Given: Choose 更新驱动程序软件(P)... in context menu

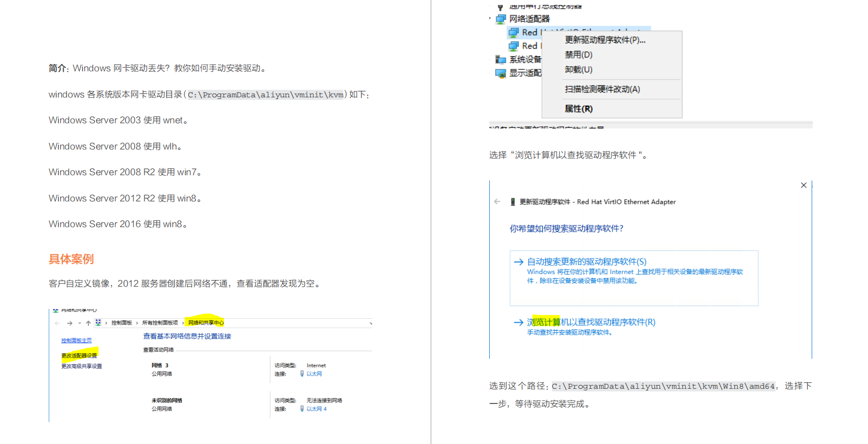Looking at the screenshot, I should pos(605,40).
